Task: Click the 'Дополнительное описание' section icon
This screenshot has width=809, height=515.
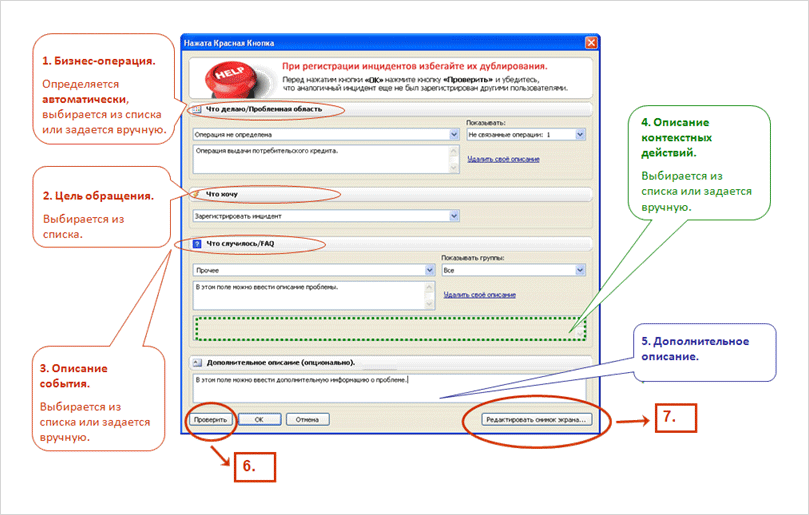Action: pyautogui.click(x=196, y=361)
